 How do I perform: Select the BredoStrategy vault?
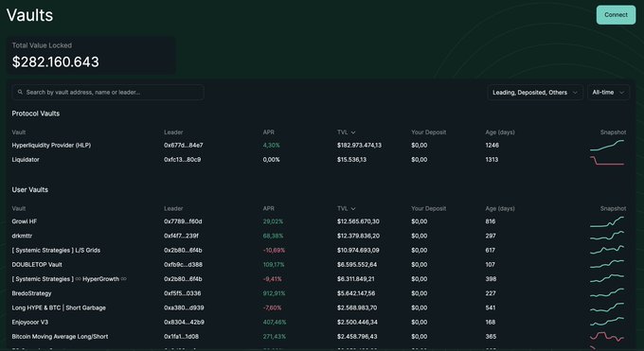click(31, 293)
